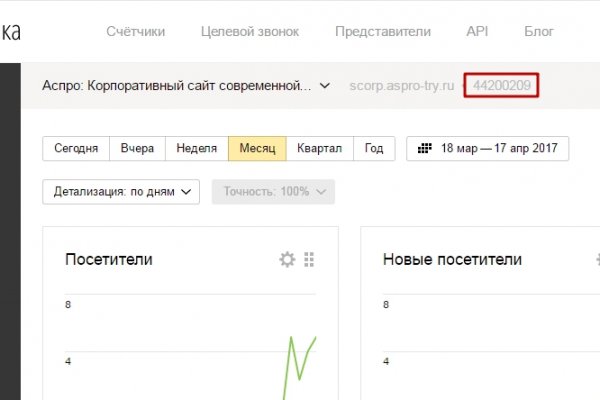Click the calendar icon in date range
This screenshot has width=600, height=400.
point(423,149)
